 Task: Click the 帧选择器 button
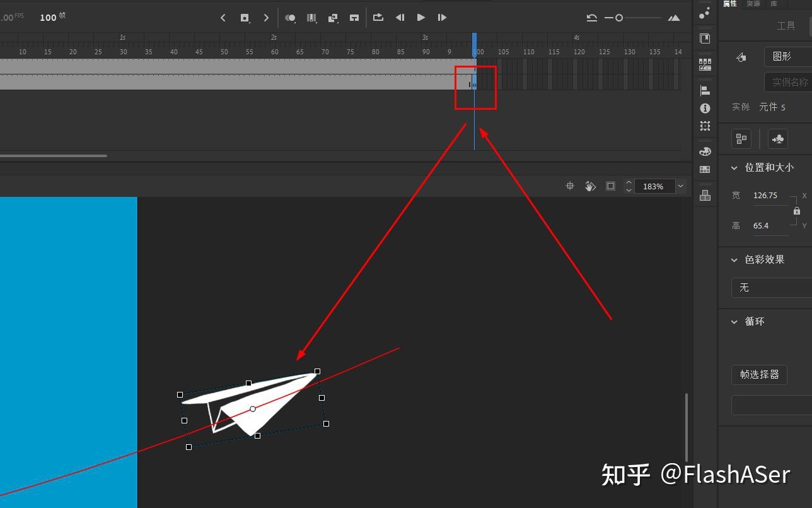click(x=760, y=374)
